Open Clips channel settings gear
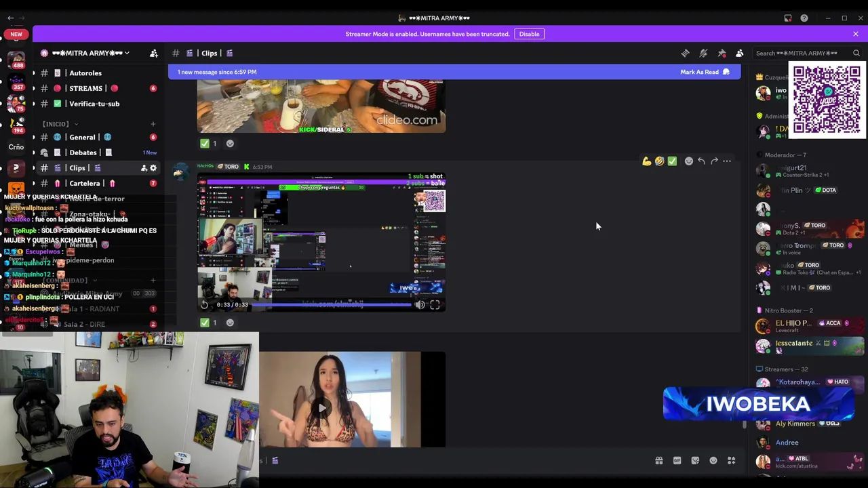Viewport: 868px width, 488px height. pos(153,168)
